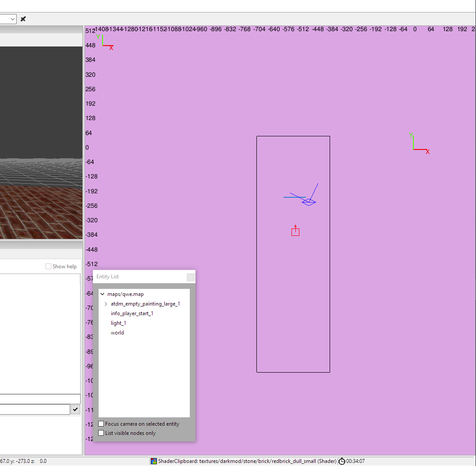476x466 pixels.
Task: Select light_1 in the Entity List
Action: coord(118,323)
